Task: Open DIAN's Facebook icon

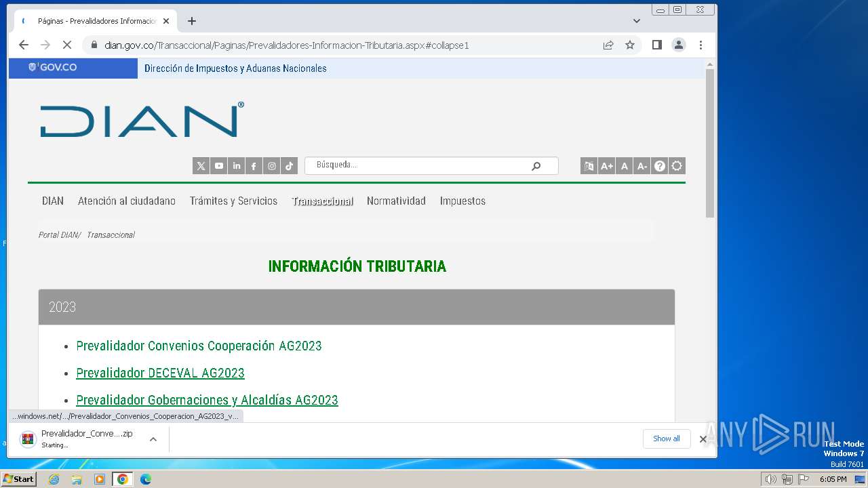Action: click(x=254, y=166)
